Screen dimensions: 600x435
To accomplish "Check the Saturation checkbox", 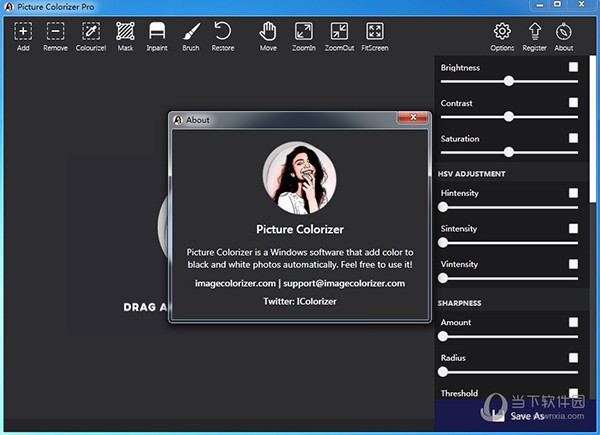I will [573, 138].
